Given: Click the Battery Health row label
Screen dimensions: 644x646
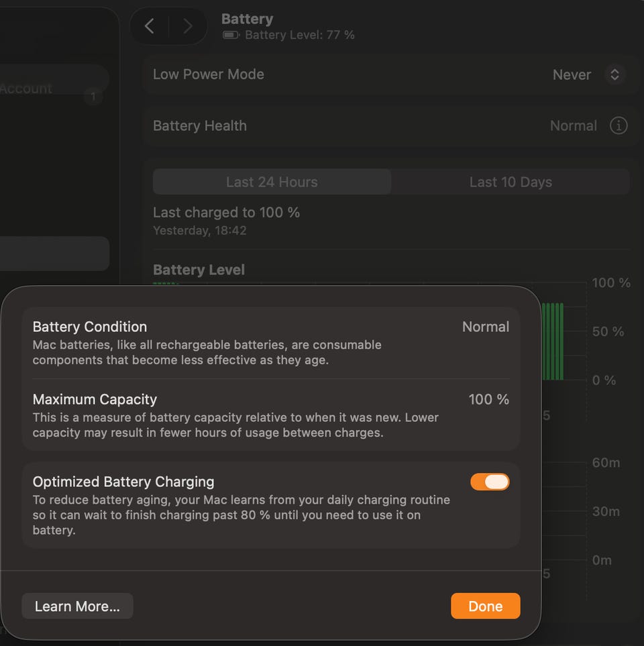Looking at the screenshot, I should pos(200,125).
